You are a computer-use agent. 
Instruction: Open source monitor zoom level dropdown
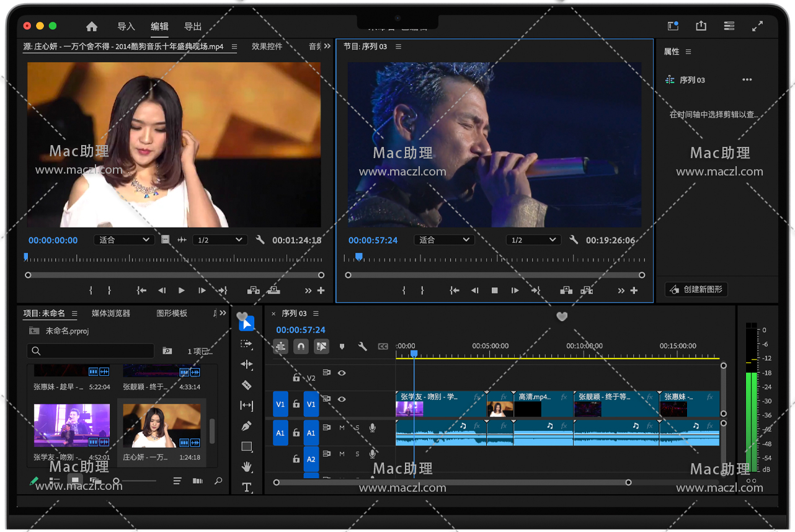[123, 240]
